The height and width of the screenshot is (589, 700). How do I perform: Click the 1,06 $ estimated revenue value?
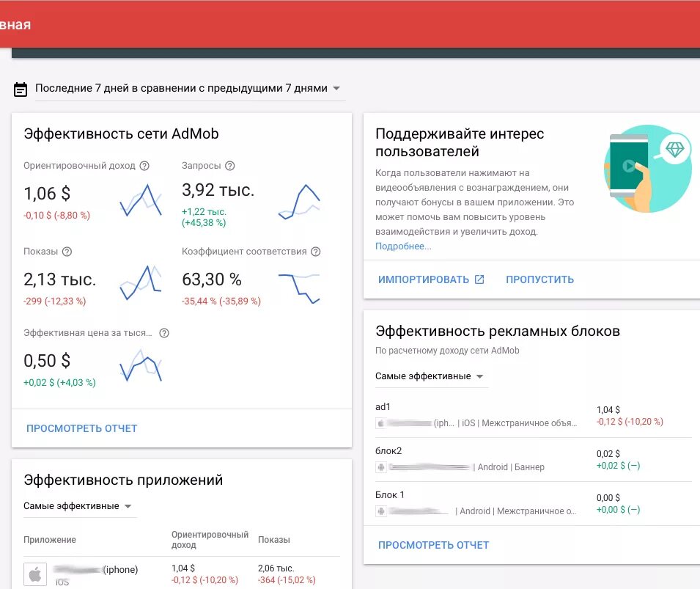[47, 194]
